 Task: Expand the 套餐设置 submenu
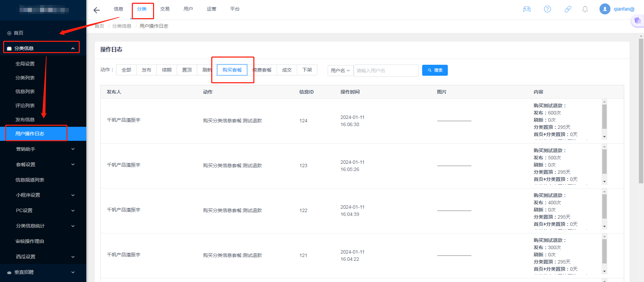[x=73, y=164]
